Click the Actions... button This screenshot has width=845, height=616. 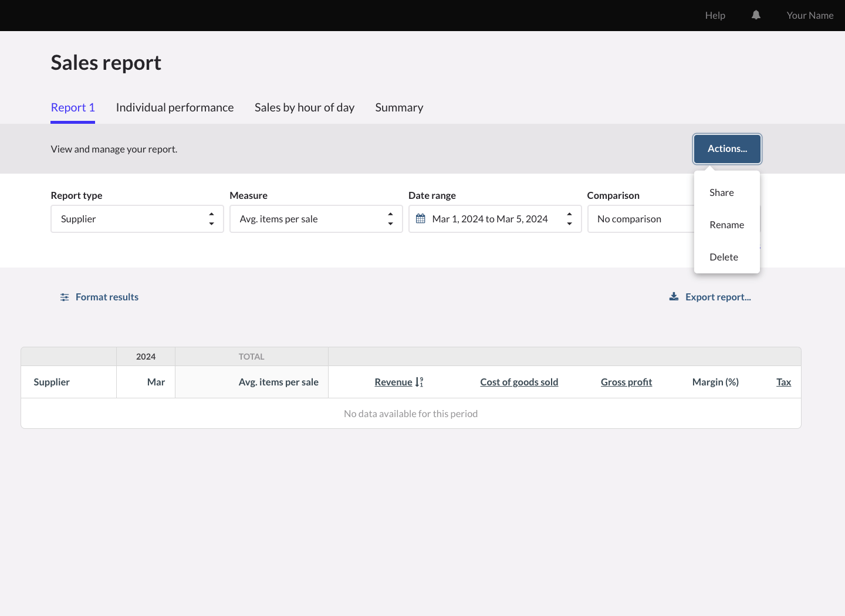pos(727,149)
